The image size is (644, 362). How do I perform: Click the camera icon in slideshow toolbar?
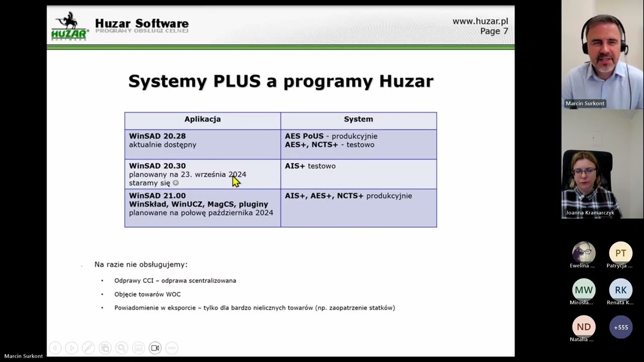click(x=155, y=347)
